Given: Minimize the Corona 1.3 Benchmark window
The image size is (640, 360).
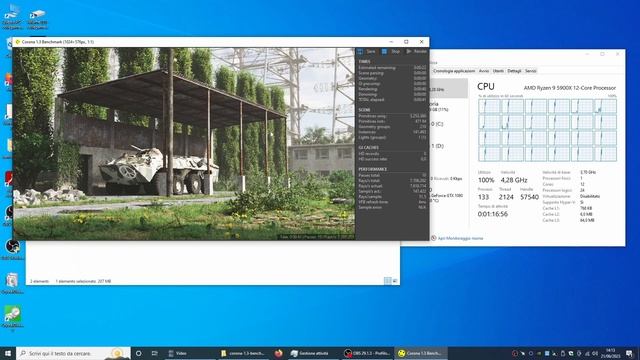Looking at the screenshot, I should coord(391,42).
